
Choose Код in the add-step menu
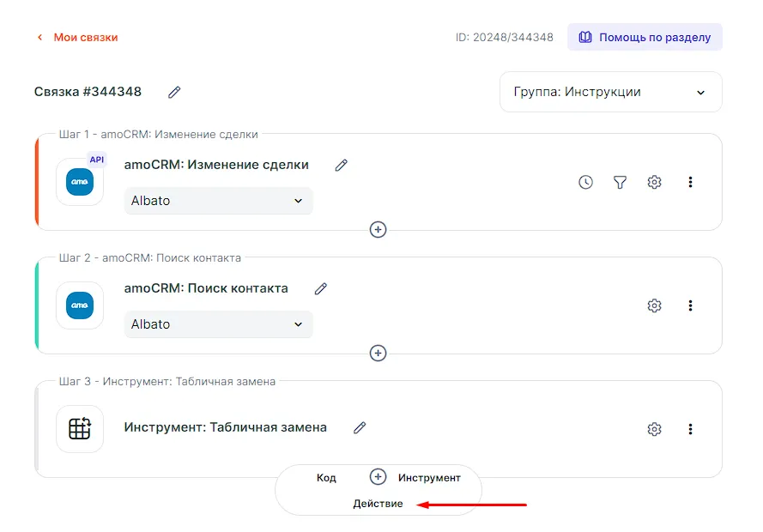click(x=326, y=478)
